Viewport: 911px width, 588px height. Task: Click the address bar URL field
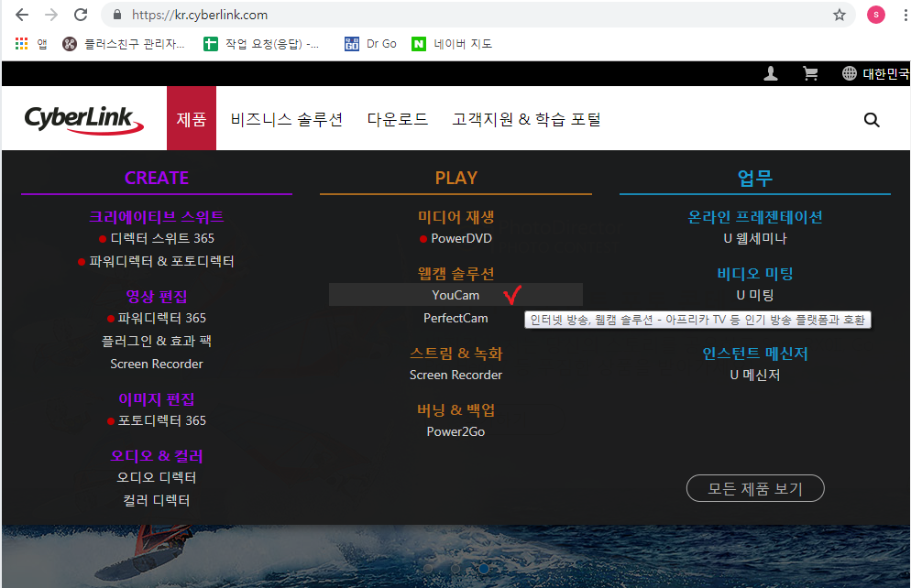[477, 15]
